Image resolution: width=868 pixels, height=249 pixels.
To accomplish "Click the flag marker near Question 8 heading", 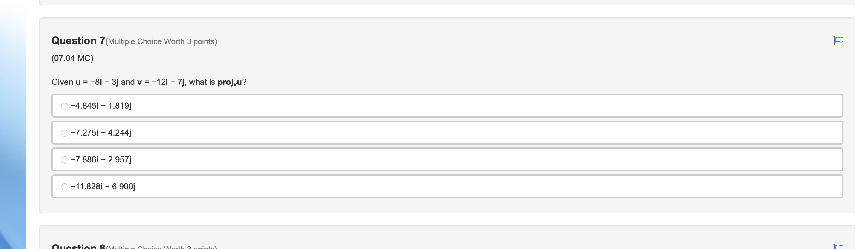I will pyautogui.click(x=839, y=247).
